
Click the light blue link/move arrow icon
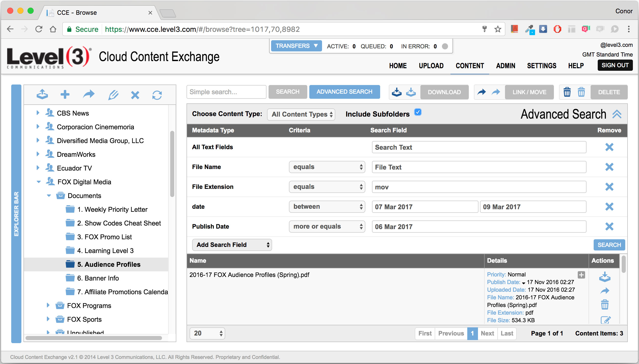tap(496, 92)
